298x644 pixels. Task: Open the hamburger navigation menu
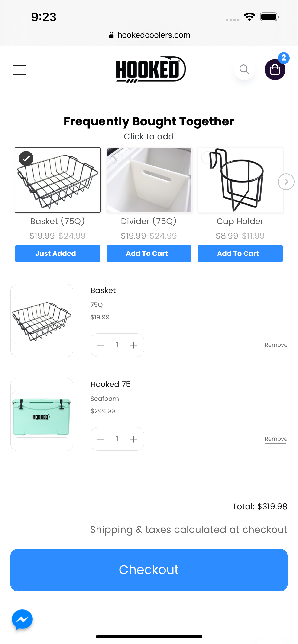pyautogui.click(x=19, y=70)
